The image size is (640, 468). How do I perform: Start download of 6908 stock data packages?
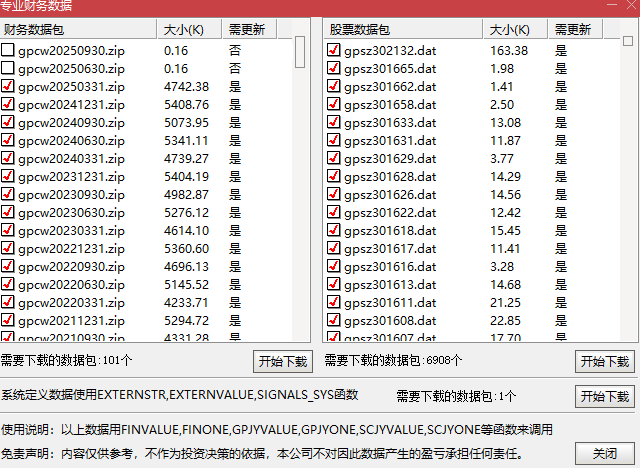pos(605,362)
